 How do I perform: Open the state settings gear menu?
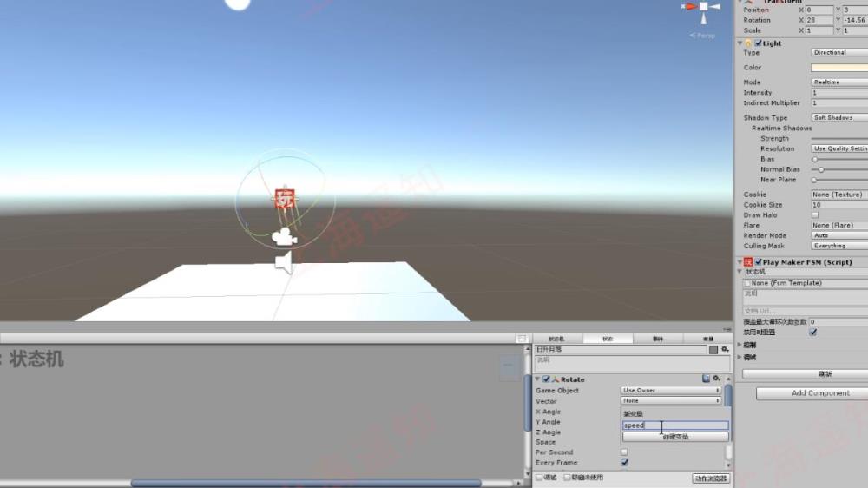[x=725, y=350]
